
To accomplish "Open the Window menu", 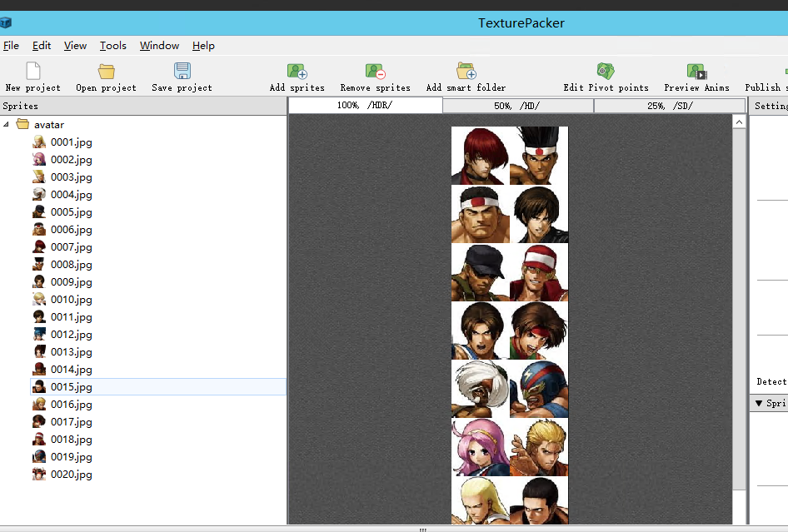I will point(159,46).
